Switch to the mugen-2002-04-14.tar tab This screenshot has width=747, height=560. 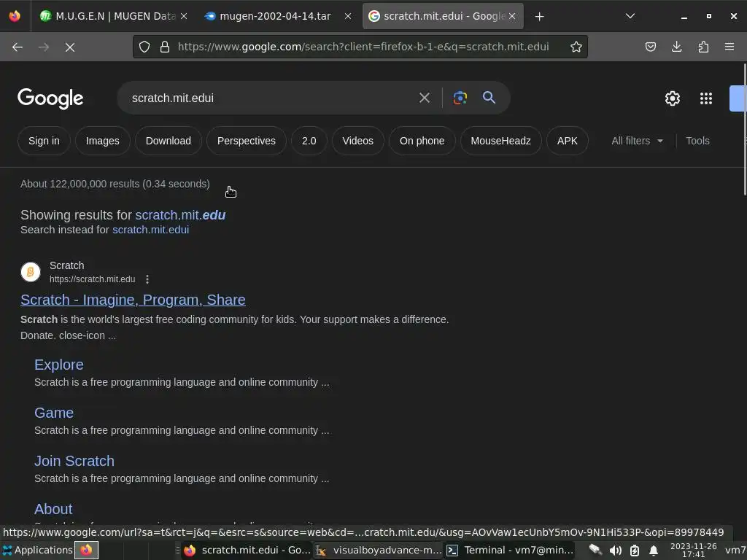pyautogui.click(x=275, y=16)
